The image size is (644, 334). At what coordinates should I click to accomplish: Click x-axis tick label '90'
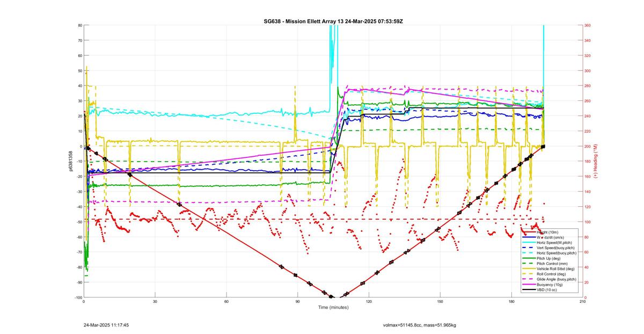(x=297, y=301)
